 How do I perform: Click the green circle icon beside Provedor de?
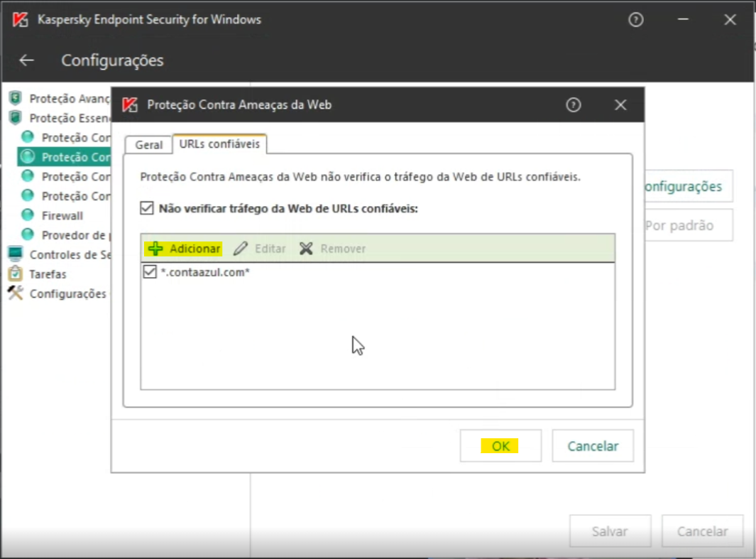coord(28,234)
